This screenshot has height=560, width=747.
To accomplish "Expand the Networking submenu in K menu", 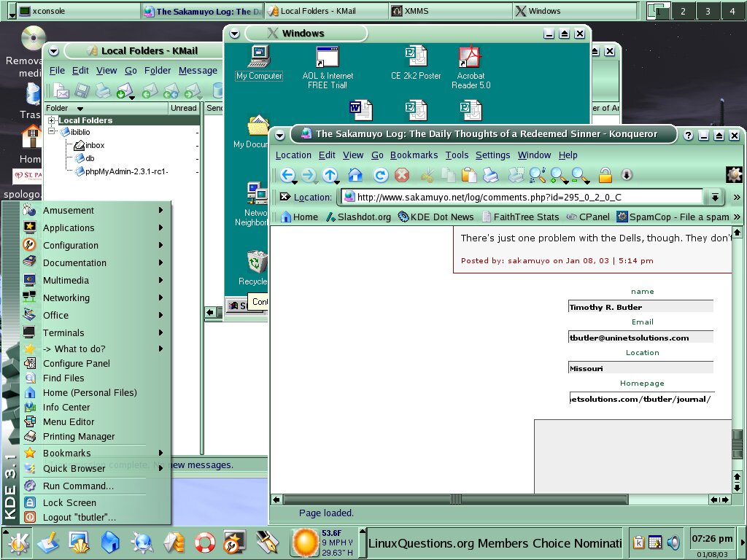I will coord(96,297).
